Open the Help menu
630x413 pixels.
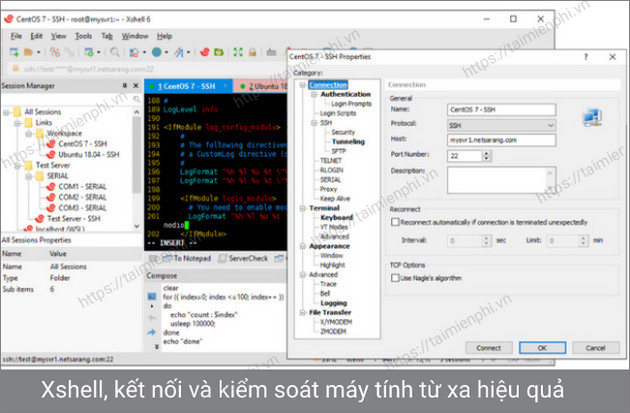[x=164, y=36]
